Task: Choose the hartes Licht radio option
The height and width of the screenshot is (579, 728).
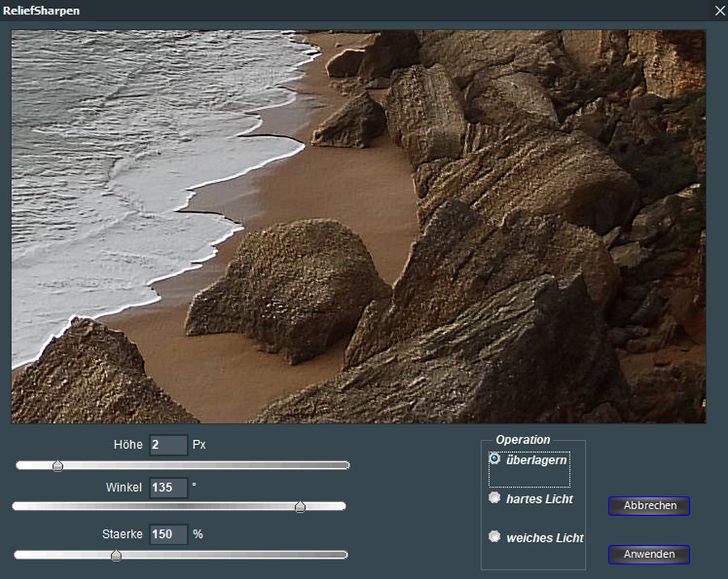Action: (495, 498)
